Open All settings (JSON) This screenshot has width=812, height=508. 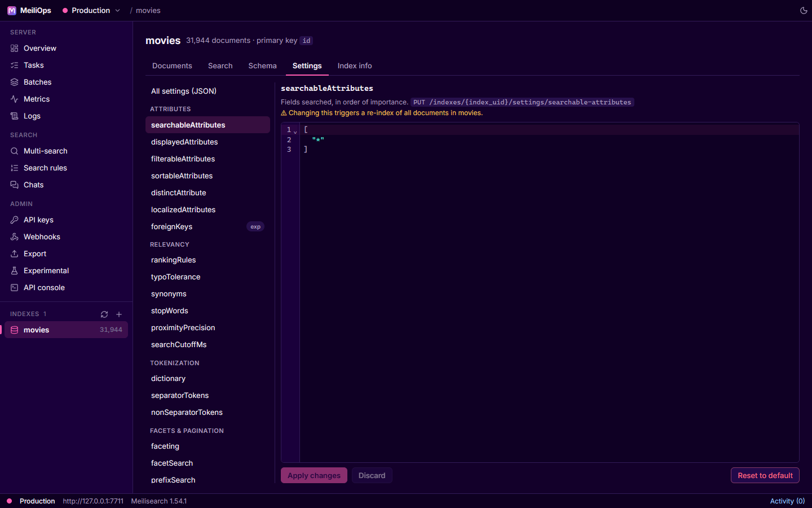tap(208, 91)
